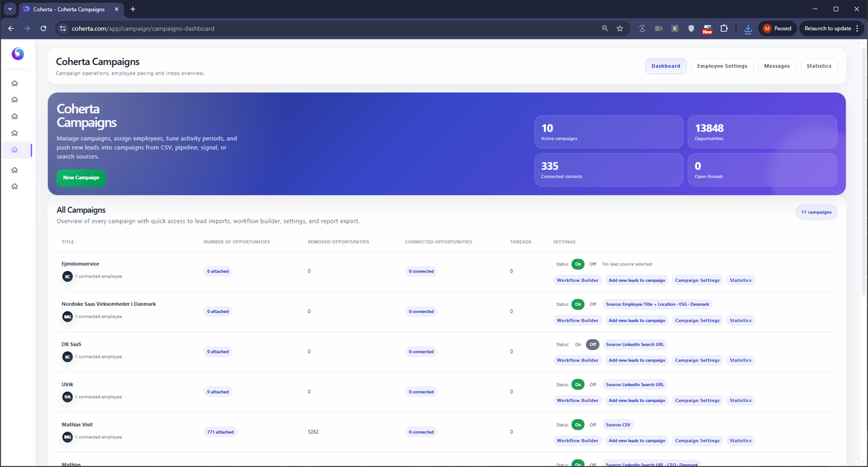
Task: Click the 5262 removed opportunities value
Action: point(312,432)
